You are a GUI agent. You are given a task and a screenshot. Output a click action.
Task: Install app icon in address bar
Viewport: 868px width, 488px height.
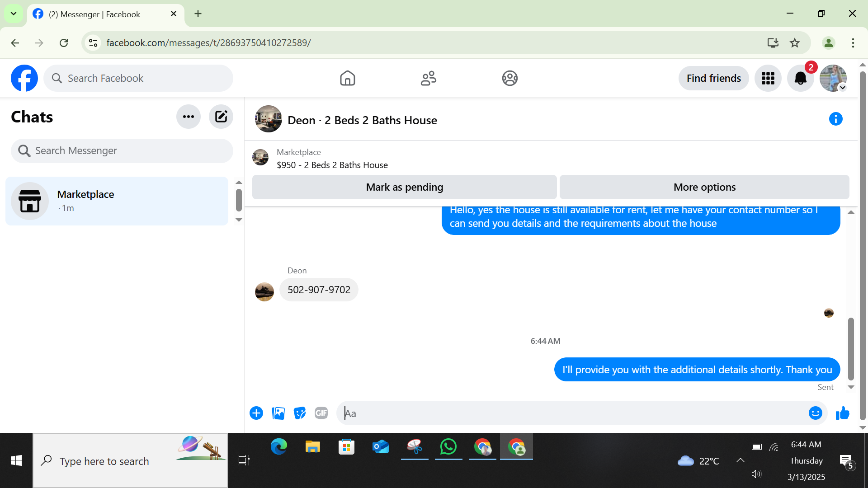click(773, 43)
